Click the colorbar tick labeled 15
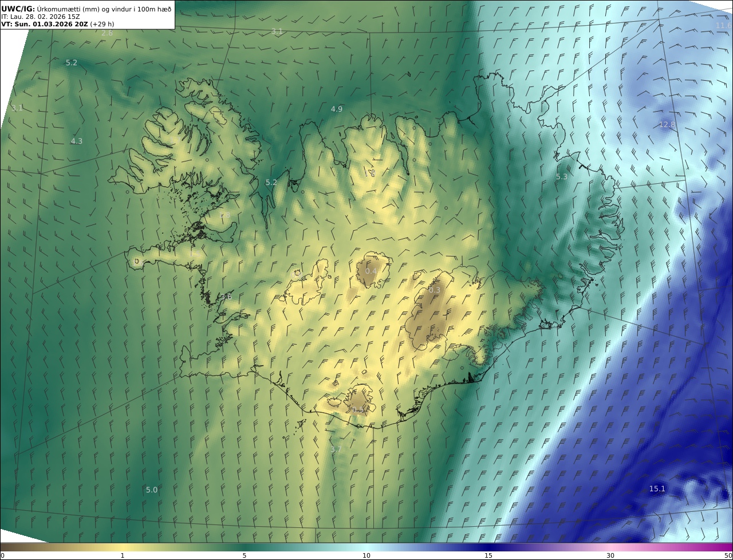 [x=488, y=555]
